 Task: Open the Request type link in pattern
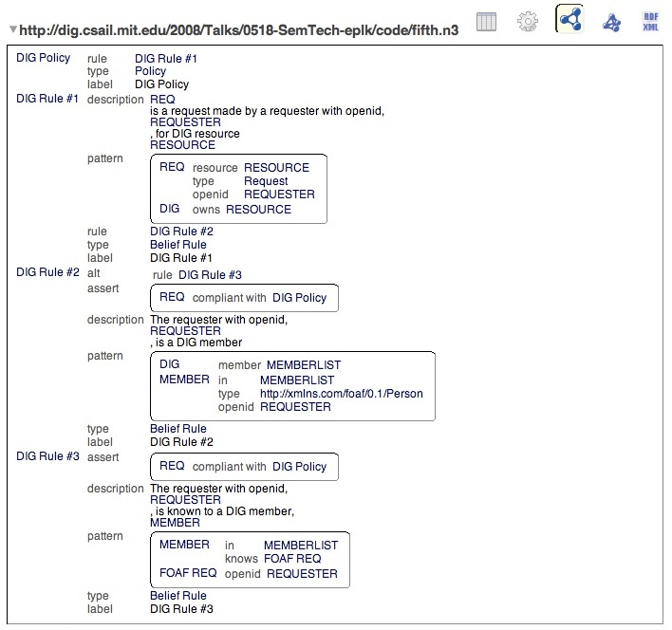point(266,181)
